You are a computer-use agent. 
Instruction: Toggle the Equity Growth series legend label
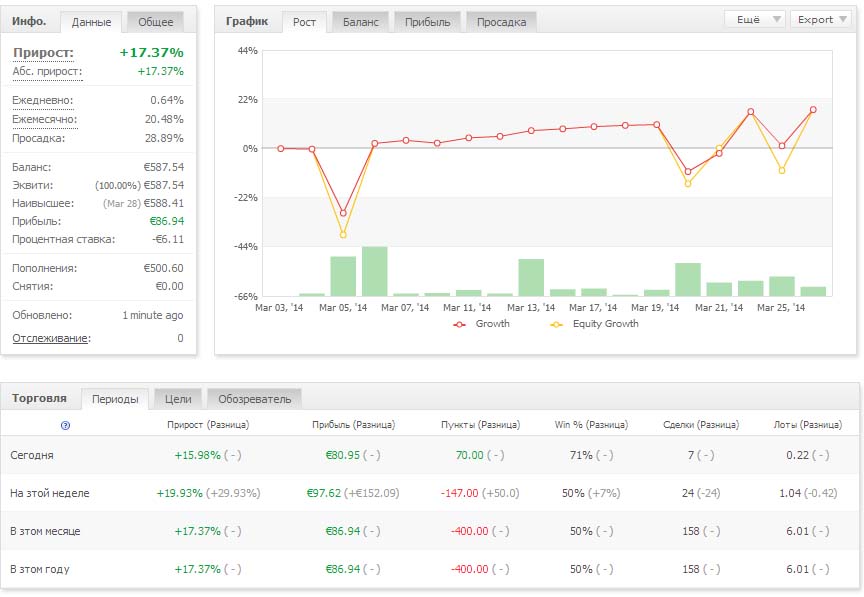click(x=605, y=324)
